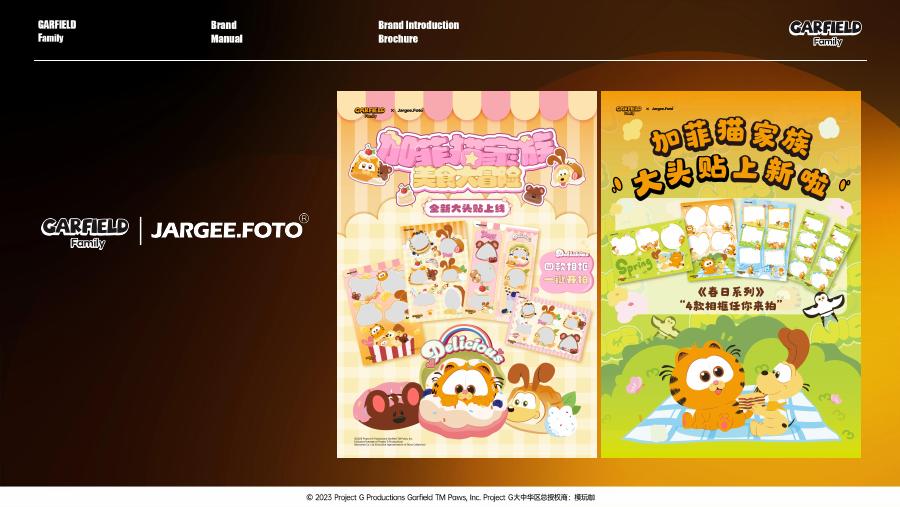Click the 四款相框 pink label
Image resolution: width=900 pixels, height=507 pixels.
click(567, 272)
